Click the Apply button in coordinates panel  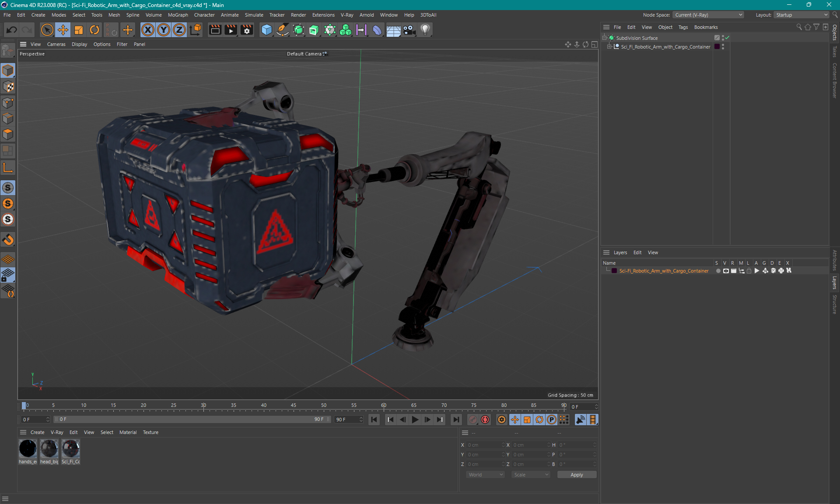click(x=574, y=474)
